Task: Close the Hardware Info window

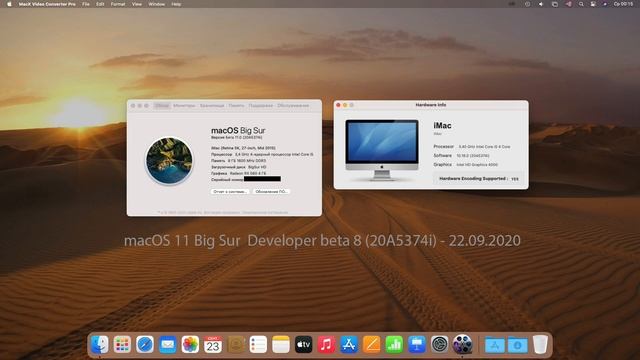Action: [338, 105]
